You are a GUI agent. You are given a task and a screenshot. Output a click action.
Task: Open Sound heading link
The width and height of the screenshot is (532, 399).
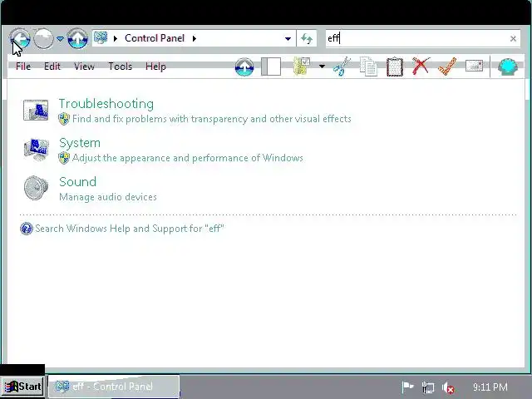(x=77, y=182)
